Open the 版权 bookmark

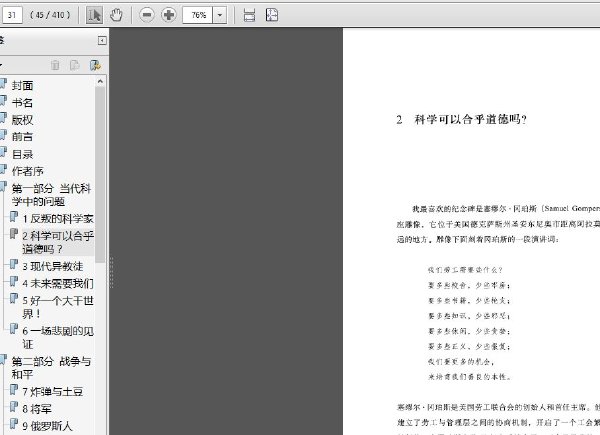22,120
